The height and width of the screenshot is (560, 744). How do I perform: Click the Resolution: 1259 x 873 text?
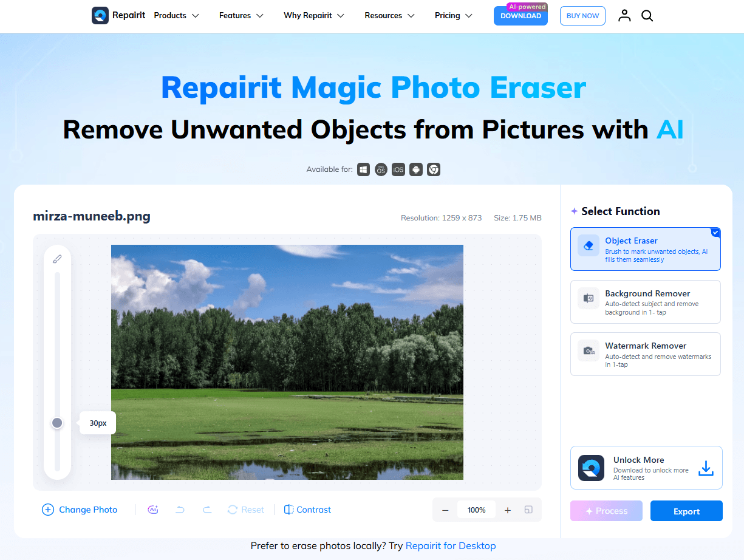point(442,217)
